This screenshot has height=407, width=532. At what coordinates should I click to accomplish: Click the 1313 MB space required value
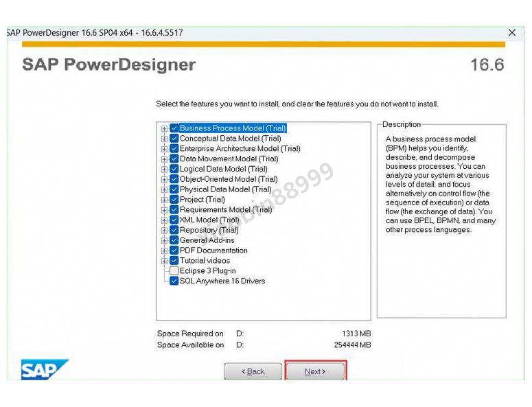(x=356, y=334)
